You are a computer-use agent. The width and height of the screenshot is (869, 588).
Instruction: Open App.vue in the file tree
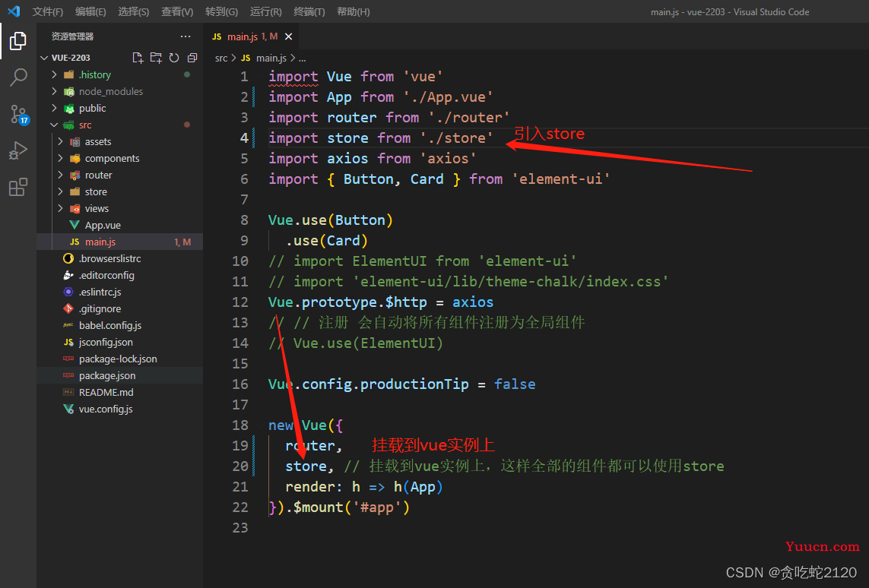point(119,226)
